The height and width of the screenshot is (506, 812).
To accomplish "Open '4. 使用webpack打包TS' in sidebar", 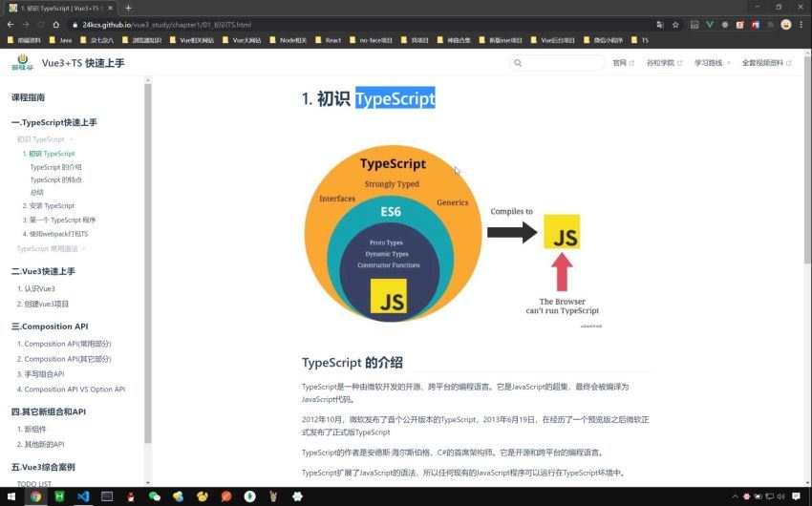I will tap(55, 233).
